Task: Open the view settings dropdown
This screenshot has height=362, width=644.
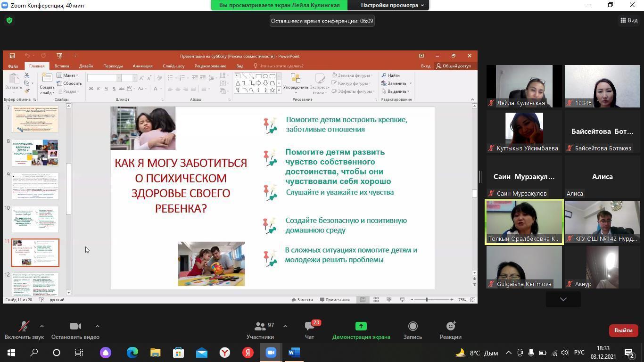Action: pyautogui.click(x=392, y=5)
